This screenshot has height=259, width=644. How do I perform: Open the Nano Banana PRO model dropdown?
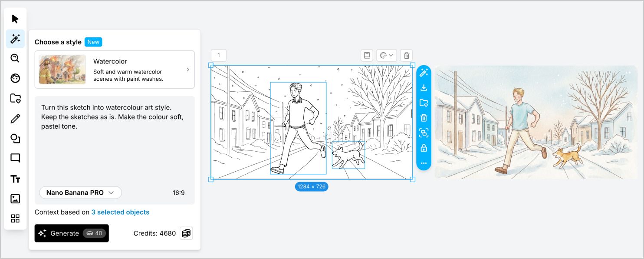point(80,193)
